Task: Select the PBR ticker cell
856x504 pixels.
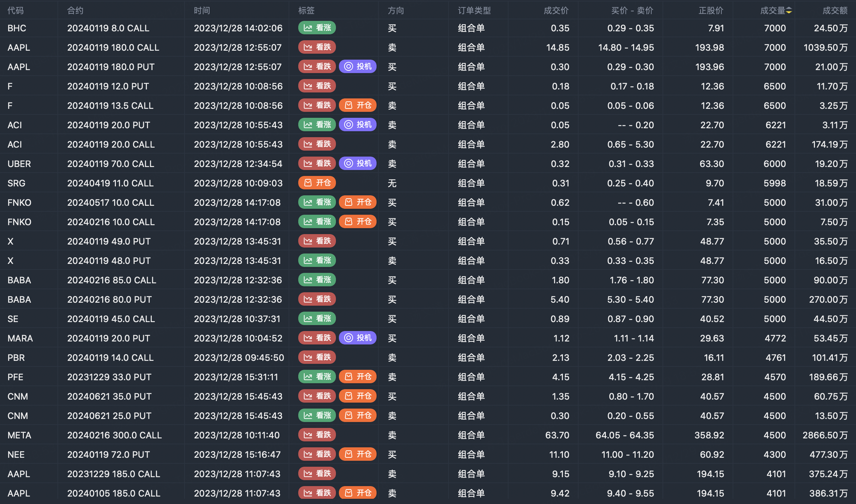Action: (16, 357)
